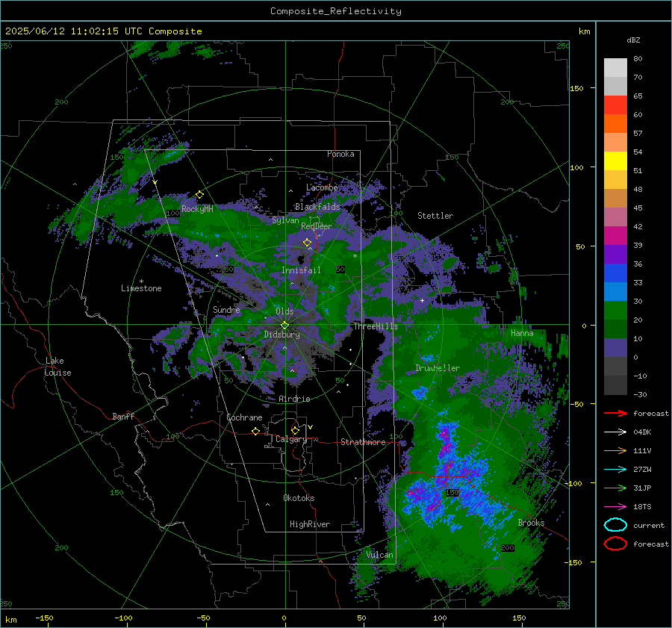Click the Blackfalds label
The width and height of the screenshot is (672, 628).
pos(317,207)
